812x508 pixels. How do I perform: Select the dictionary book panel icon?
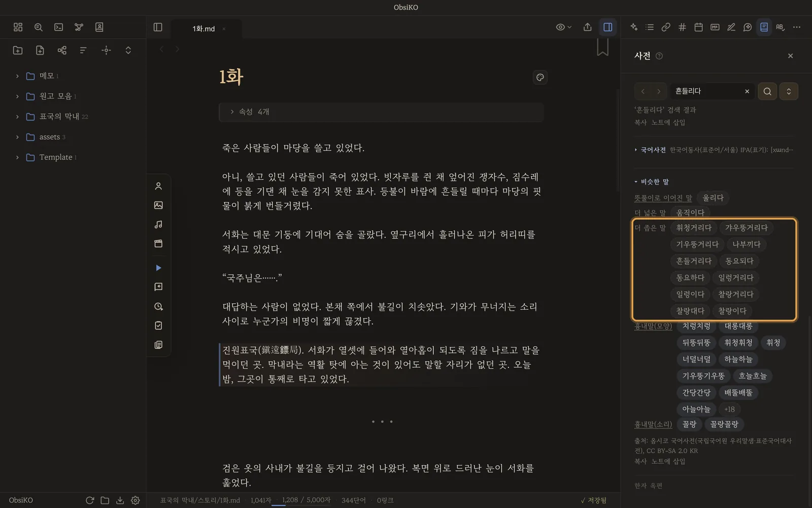764,27
